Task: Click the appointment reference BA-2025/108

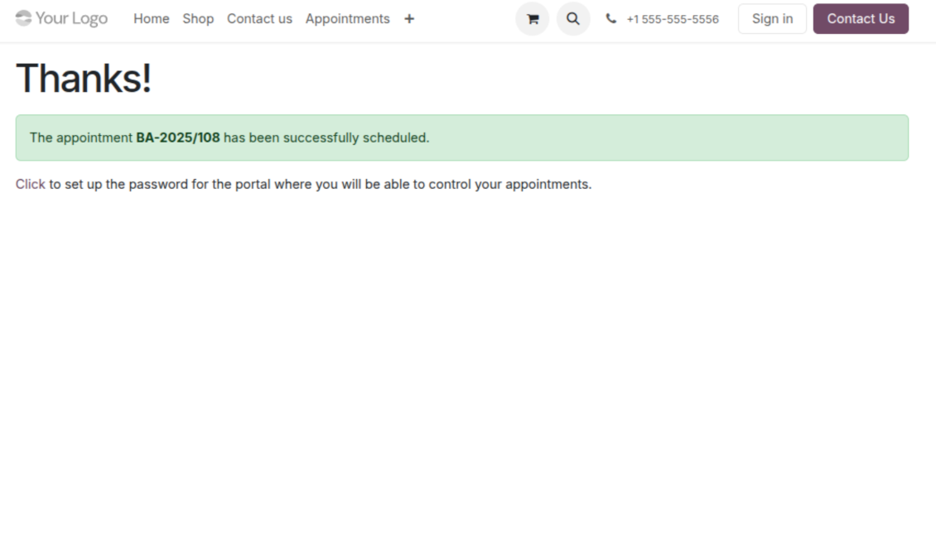Action: (178, 138)
